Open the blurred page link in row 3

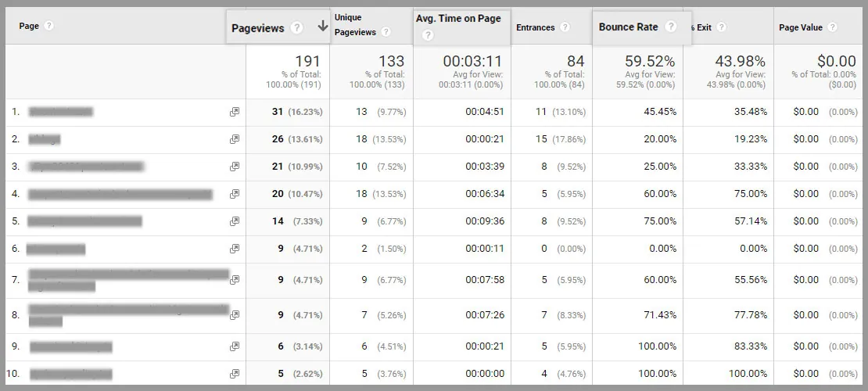(x=86, y=166)
